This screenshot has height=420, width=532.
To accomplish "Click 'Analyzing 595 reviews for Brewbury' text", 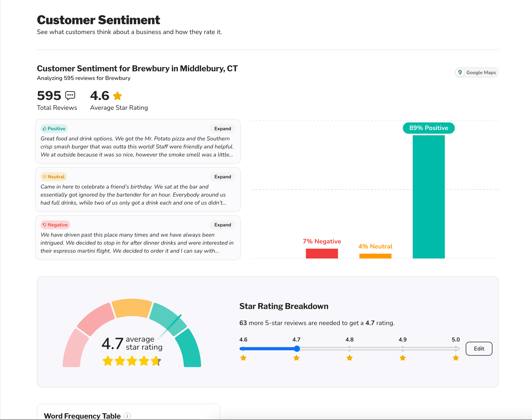I will click(84, 78).
